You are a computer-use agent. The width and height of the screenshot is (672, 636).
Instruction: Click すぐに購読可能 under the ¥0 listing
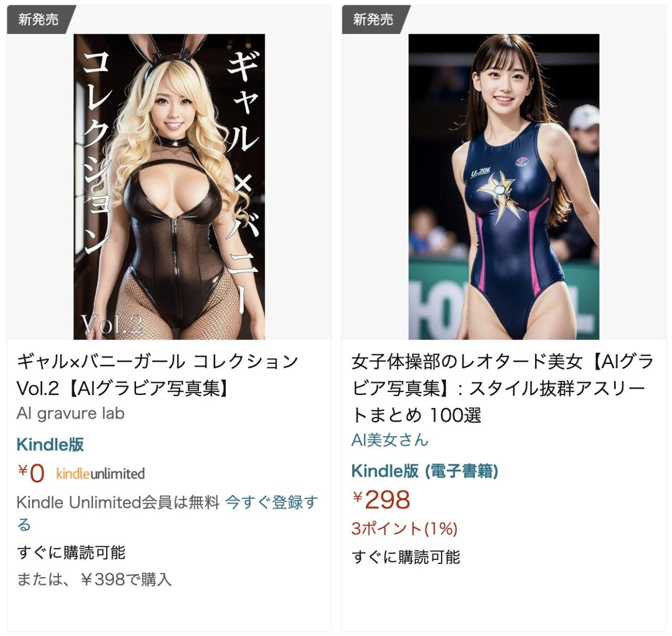71,553
